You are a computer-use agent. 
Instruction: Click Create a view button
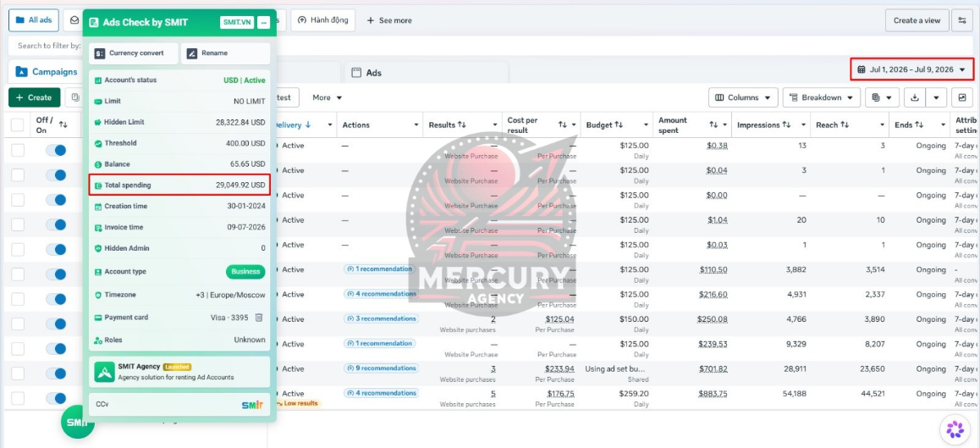917,20
